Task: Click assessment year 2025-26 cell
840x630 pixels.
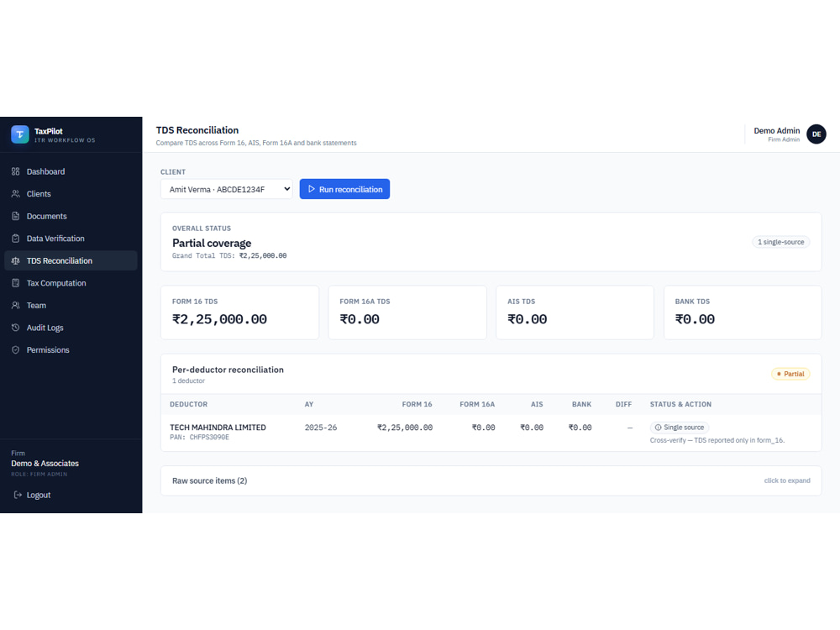Action: (x=321, y=428)
